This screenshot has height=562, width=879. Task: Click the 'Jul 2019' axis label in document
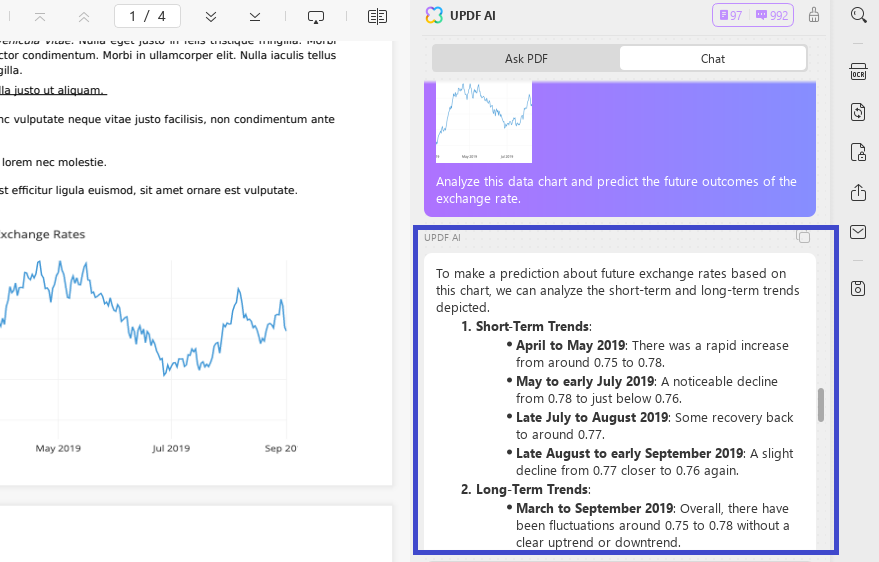[x=171, y=448]
